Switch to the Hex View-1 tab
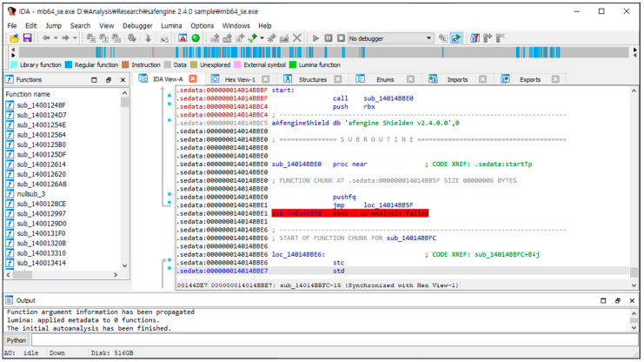 (240, 79)
